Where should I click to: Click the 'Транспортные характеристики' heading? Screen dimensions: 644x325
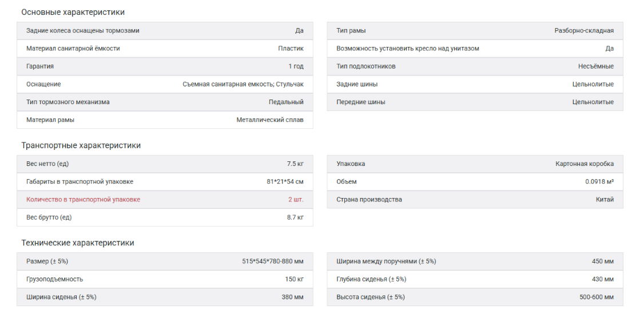pyautogui.click(x=81, y=145)
